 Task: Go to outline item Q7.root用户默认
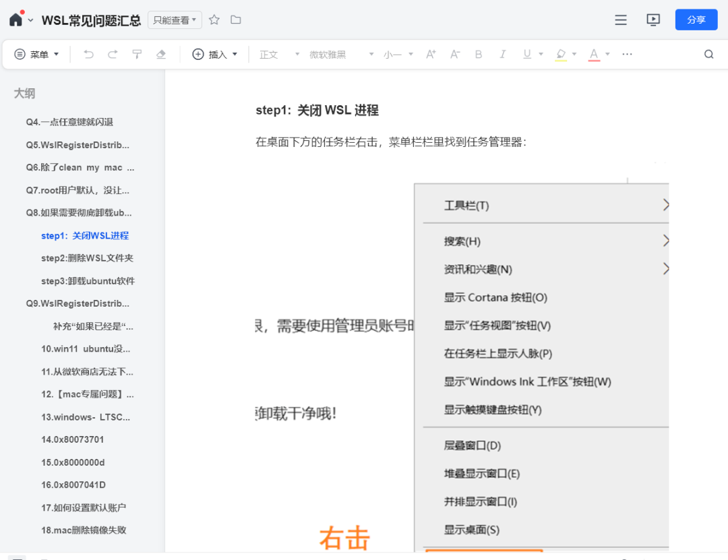pos(78,191)
